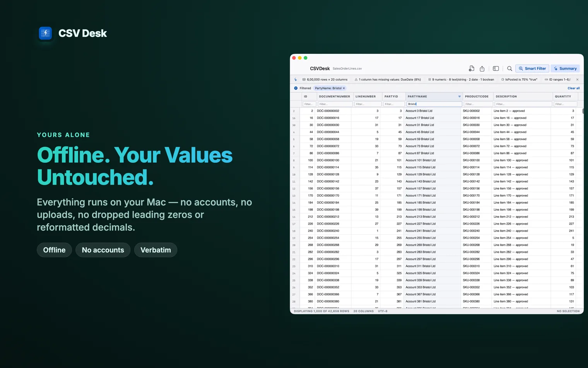The width and height of the screenshot is (588, 368).
Task: Open the Summary panel
Action: point(565,69)
